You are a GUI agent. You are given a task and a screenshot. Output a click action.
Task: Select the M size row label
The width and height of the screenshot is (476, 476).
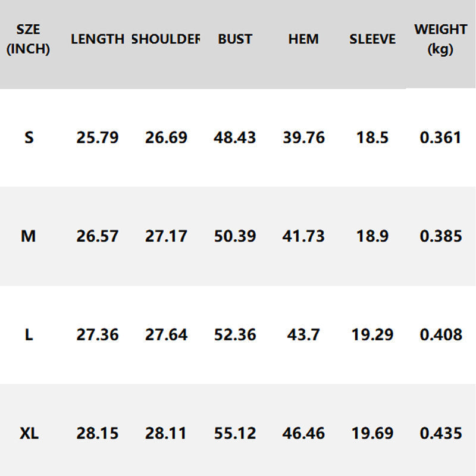(29, 236)
